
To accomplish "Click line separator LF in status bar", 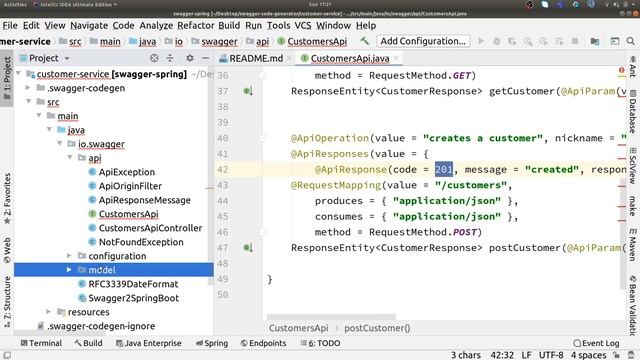I will pos(527,355).
